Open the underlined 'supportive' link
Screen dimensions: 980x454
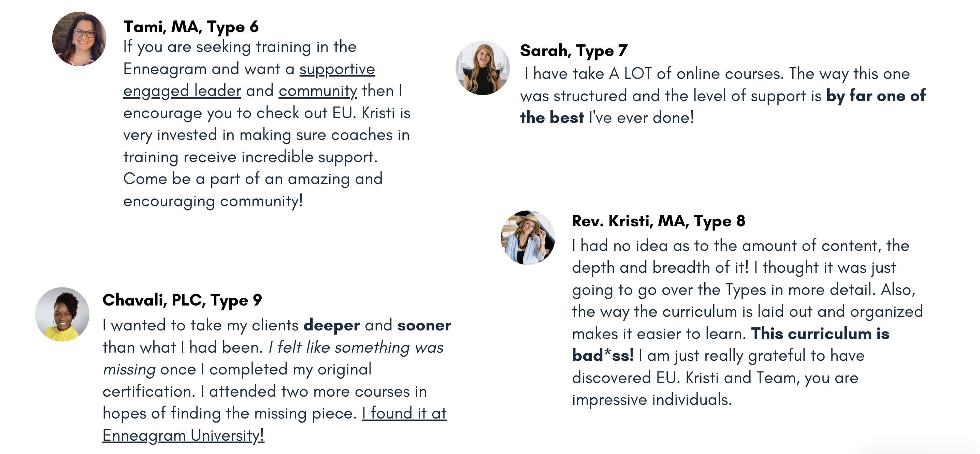[337, 69]
